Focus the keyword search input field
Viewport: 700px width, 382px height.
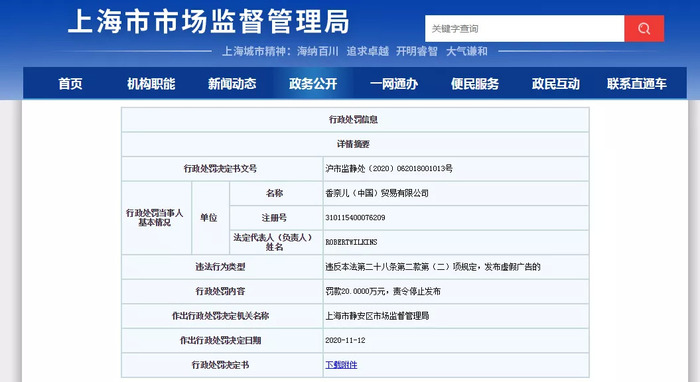[525, 29]
